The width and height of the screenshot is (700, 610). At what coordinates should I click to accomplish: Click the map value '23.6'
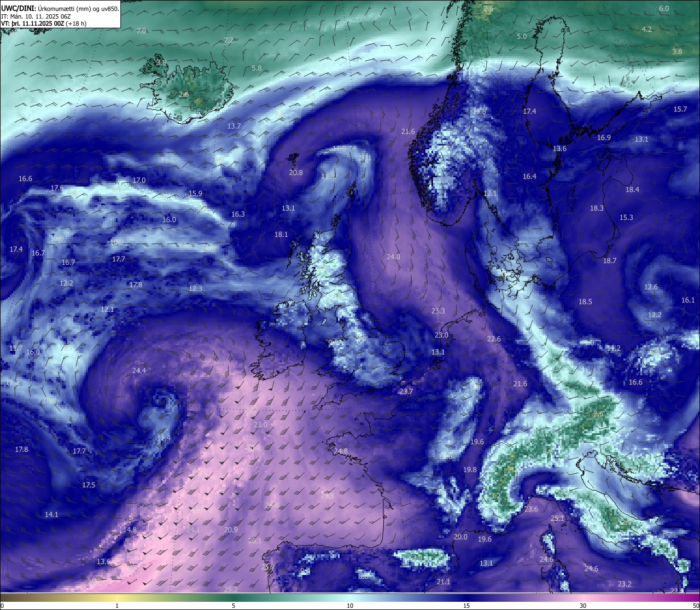coord(531,509)
